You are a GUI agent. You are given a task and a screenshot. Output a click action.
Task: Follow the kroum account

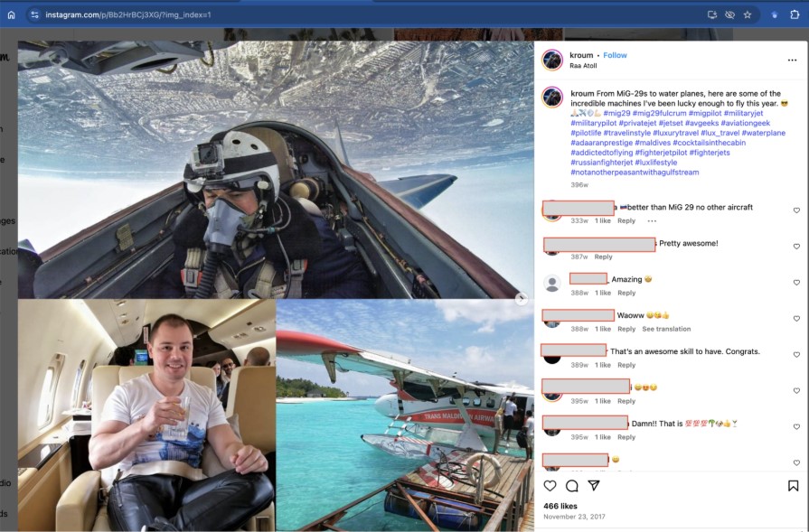point(615,55)
